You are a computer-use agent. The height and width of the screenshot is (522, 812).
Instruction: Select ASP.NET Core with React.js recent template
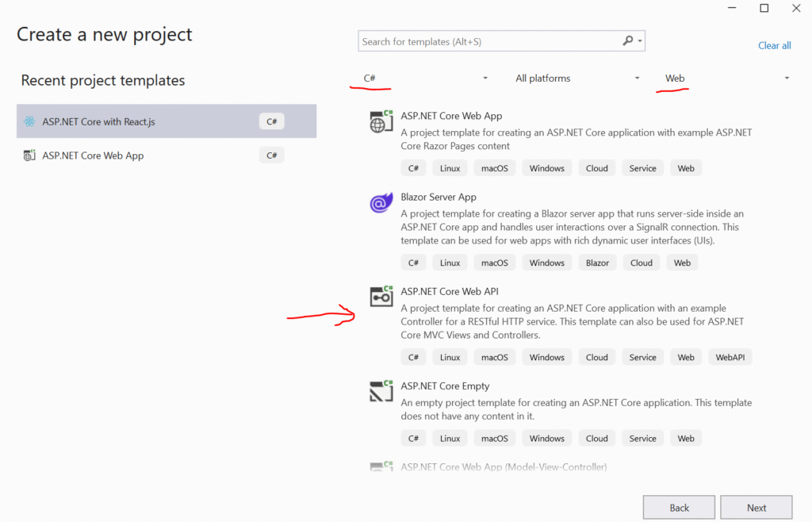pyautogui.click(x=98, y=121)
